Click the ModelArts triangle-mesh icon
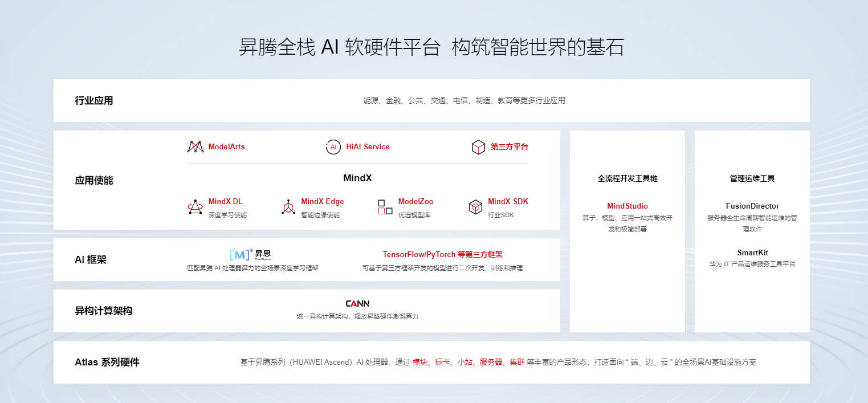The image size is (868, 403). pyautogui.click(x=195, y=147)
